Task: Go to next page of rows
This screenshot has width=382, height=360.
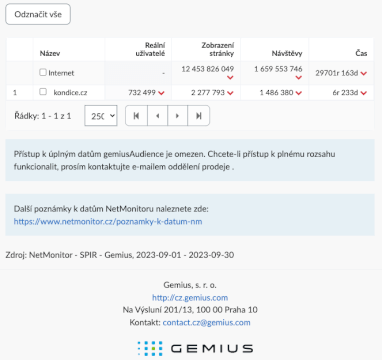Action: [177, 116]
